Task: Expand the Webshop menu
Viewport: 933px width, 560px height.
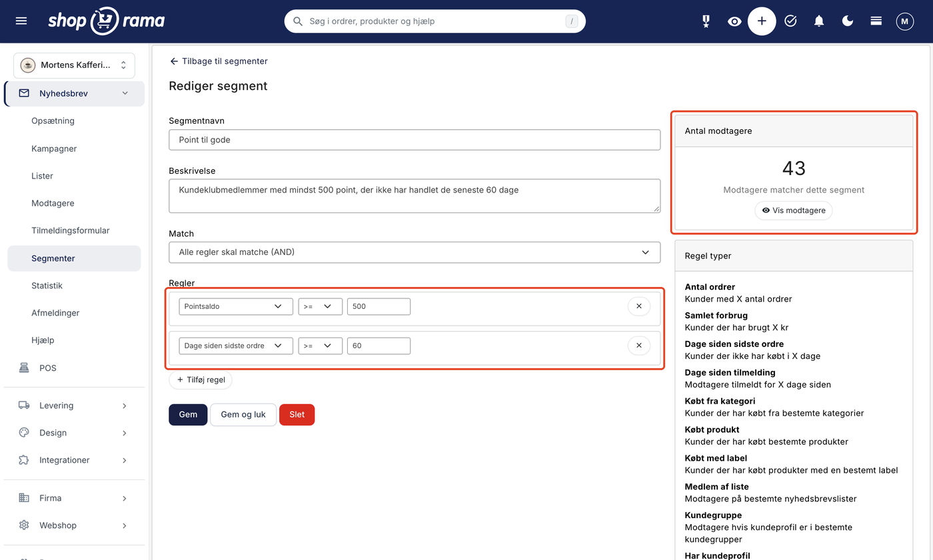Action: tap(73, 525)
